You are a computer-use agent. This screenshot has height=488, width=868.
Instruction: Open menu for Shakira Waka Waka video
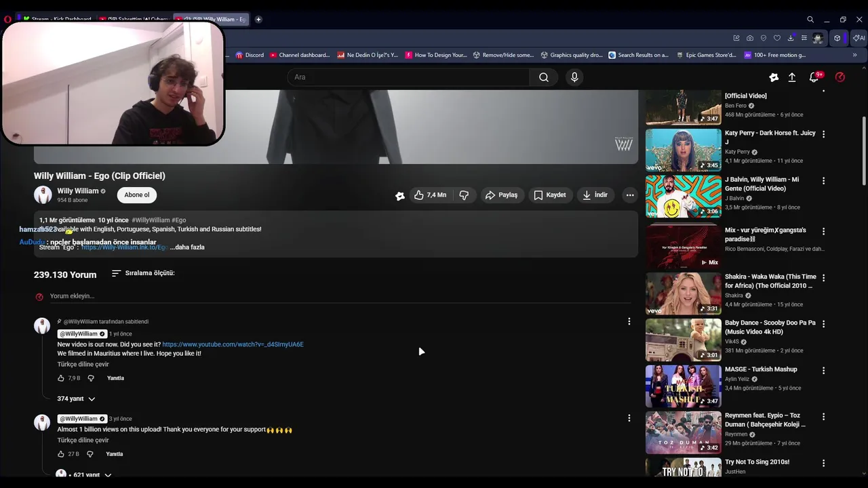pos(824,278)
